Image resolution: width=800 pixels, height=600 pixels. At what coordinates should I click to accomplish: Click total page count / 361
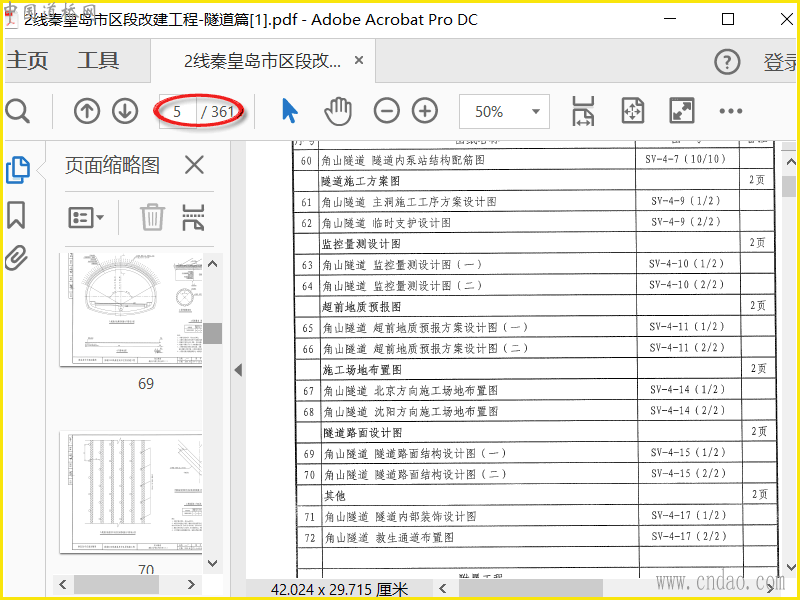coord(217,111)
